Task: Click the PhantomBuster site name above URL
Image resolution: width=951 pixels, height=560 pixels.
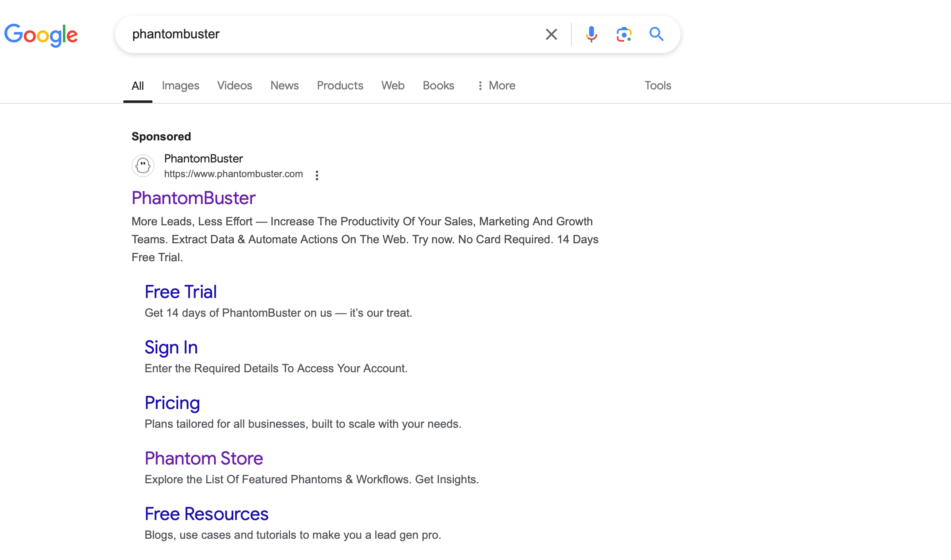Action: (x=203, y=158)
